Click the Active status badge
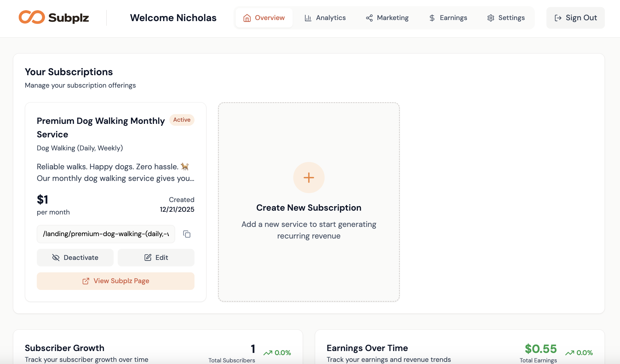The height and width of the screenshot is (364, 620). [x=182, y=120]
